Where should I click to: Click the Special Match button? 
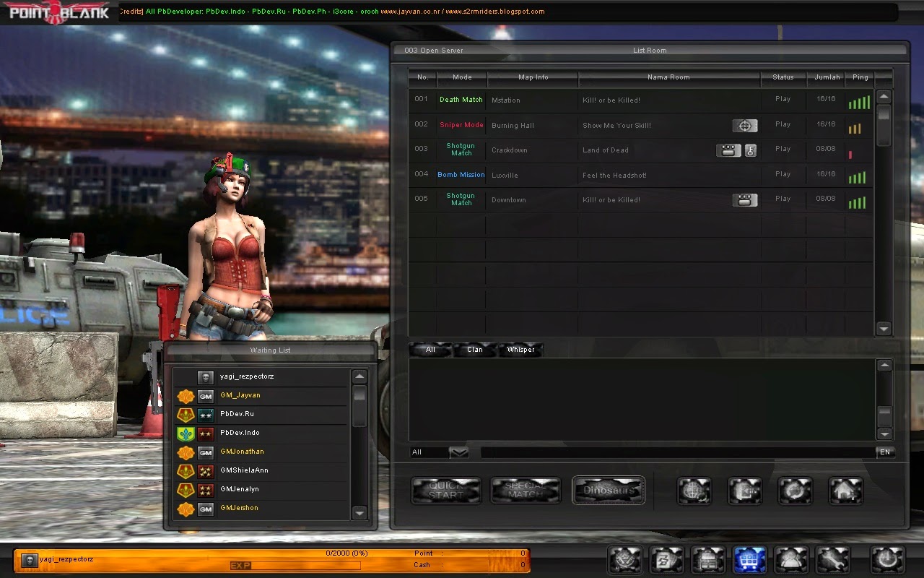pos(526,491)
